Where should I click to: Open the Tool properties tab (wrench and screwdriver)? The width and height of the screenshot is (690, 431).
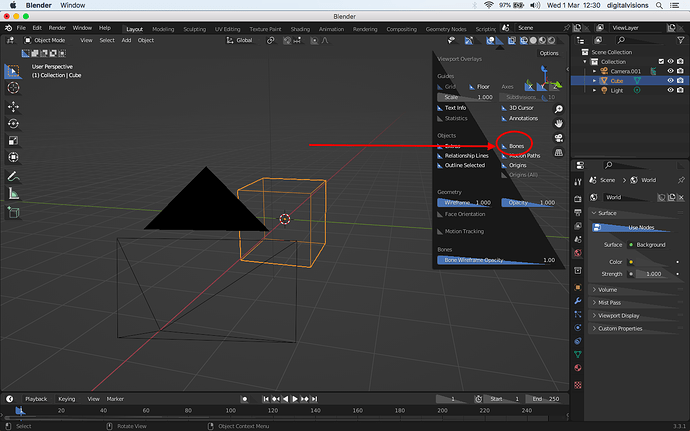pyautogui.click(x=578, y=182)
